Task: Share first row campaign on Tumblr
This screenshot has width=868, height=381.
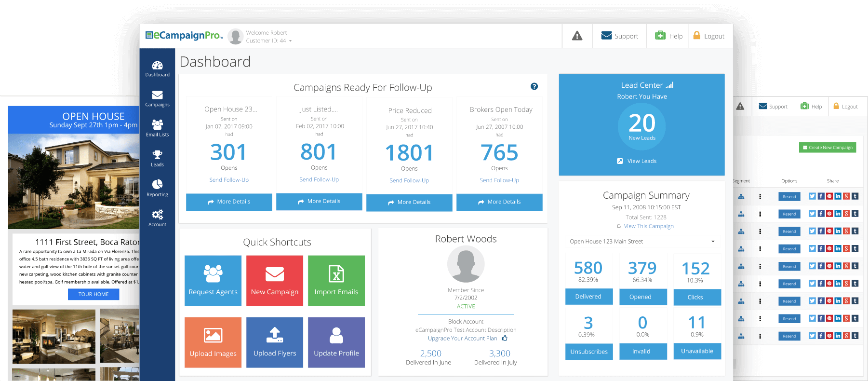Action: [855, 196]
